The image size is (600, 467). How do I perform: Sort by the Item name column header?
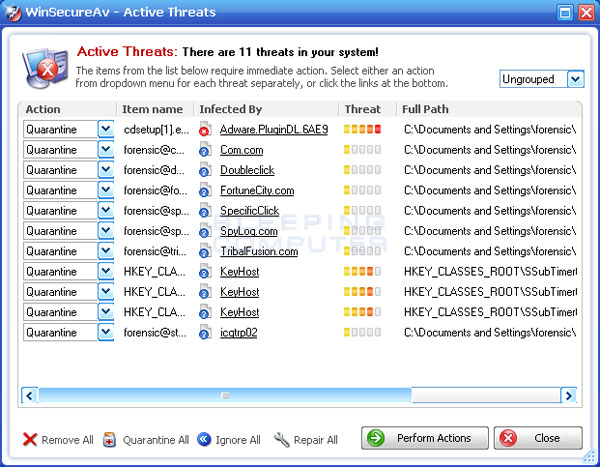(155, 109)
